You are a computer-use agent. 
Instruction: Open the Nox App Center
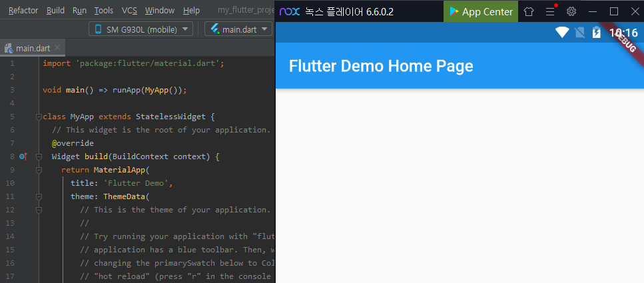tap(481, 11)
